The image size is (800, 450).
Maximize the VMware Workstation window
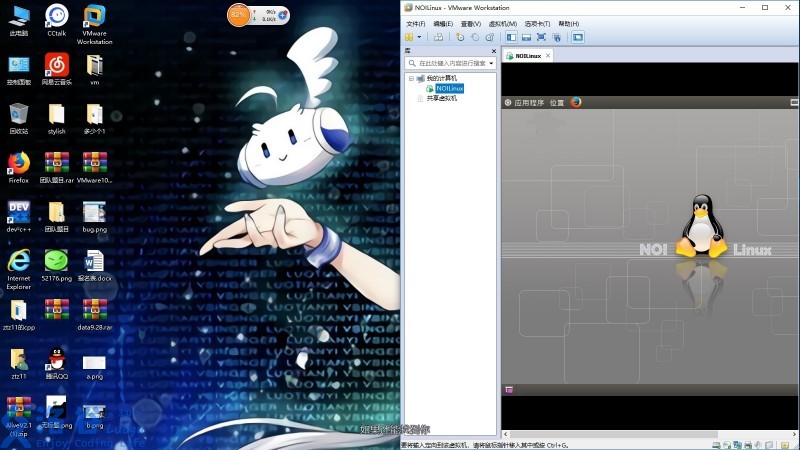pyautogui.click(x=765, y=8)
